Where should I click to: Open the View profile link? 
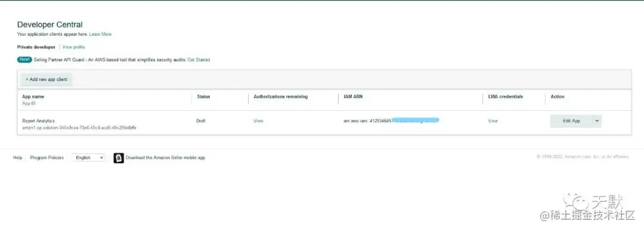pyautogui.click(x=74, y=47)
